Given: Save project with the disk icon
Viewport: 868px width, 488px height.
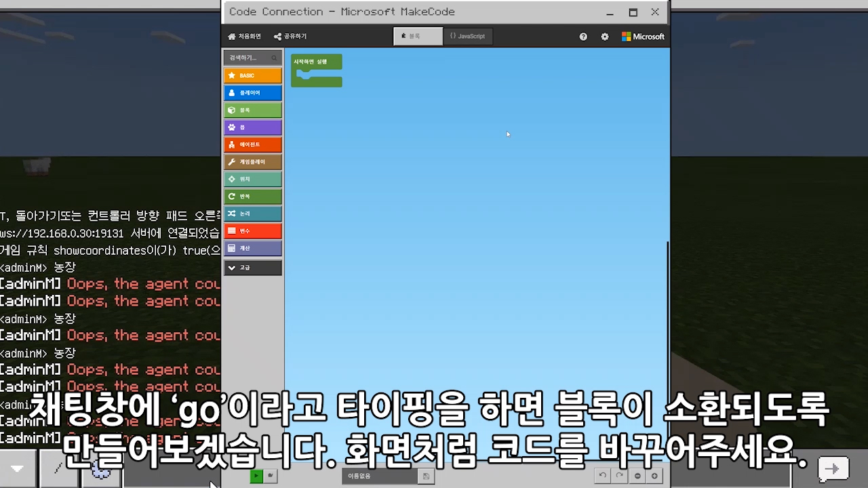Looking at the screenshot, I should [426, 476].
